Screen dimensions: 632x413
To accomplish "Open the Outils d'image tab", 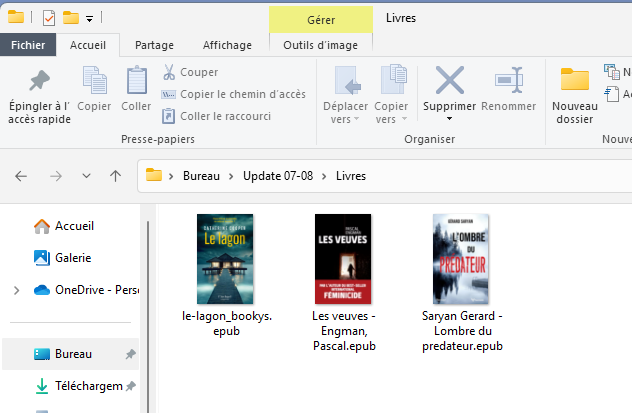I will pyautogui.click(x=320, y=45).
